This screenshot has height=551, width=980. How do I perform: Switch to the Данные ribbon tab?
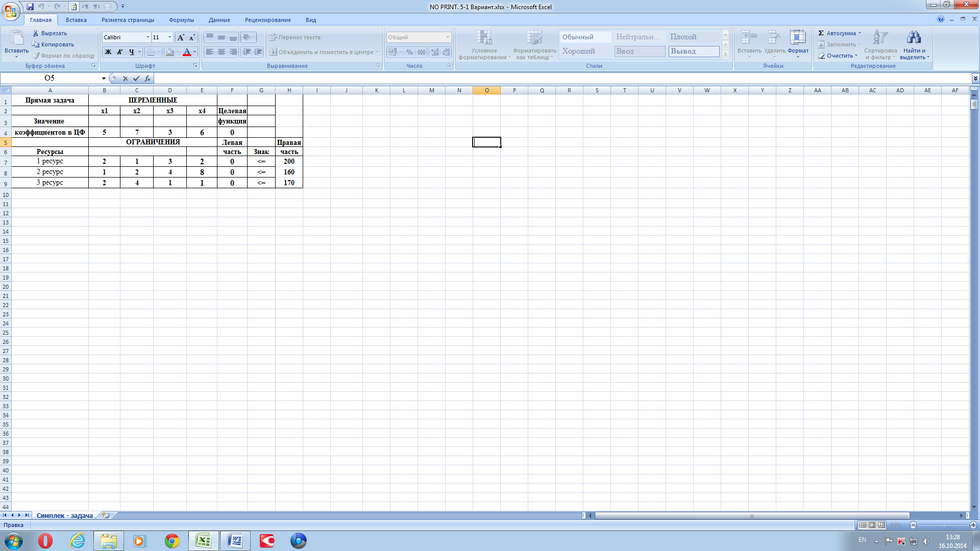click(x=219, y=20)
